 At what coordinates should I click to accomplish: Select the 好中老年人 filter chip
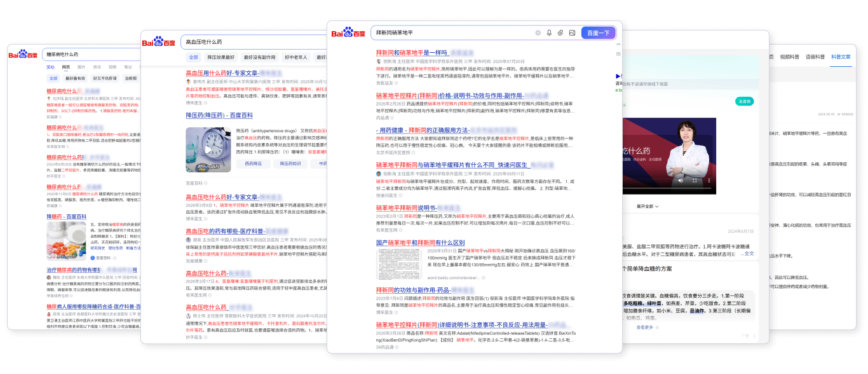tap(295, 57)
